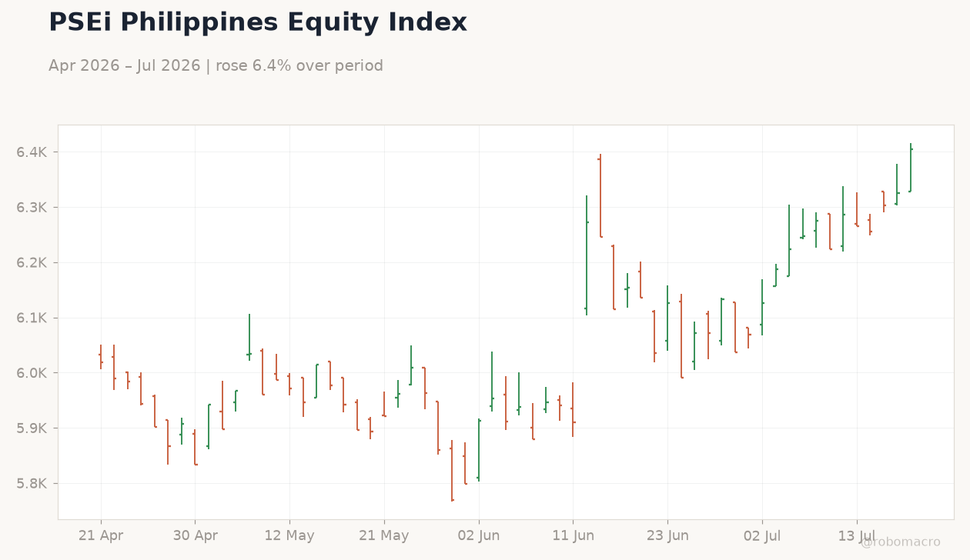This screenshot has width=970, height=560.
Task: Click the 30 Apr x-axis date label
Action: coord(195,535)
